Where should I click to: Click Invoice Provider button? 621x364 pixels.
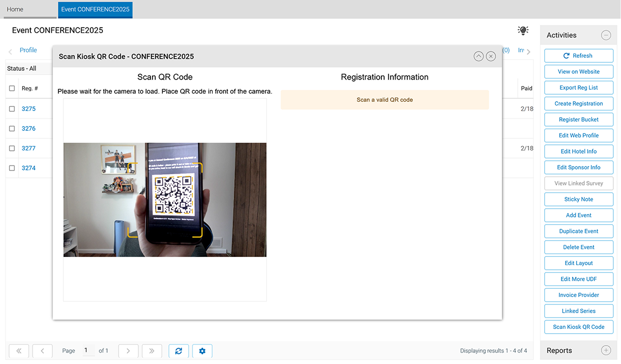(579, 295)
